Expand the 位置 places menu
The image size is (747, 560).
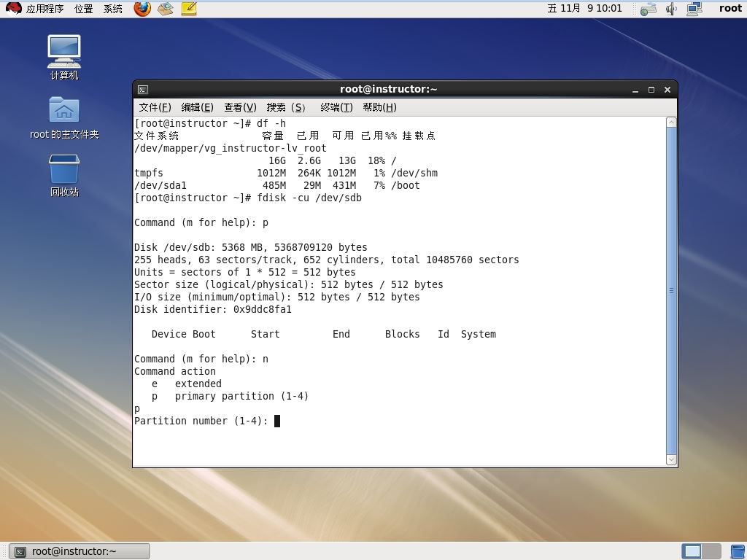tap(83, 9)
